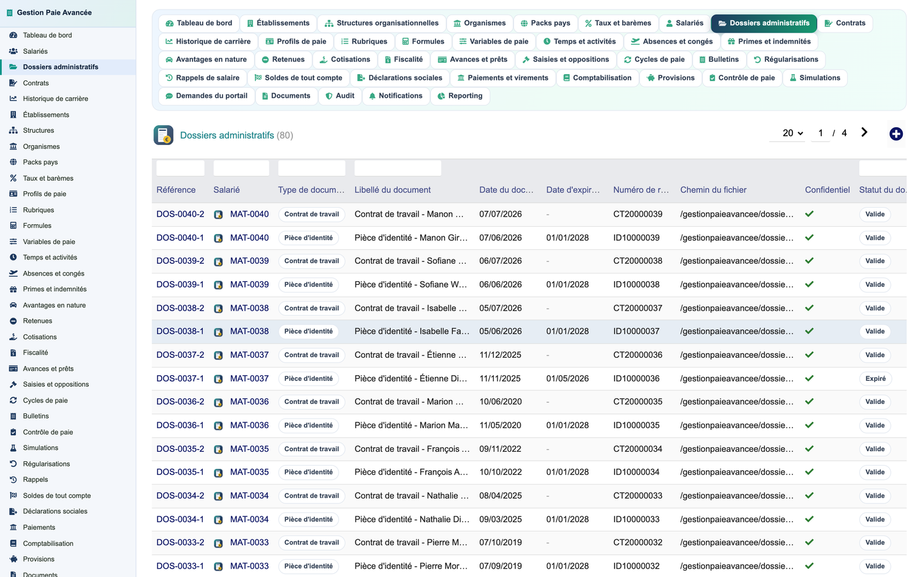924x577 pixels.
Task: Open Primes et indemnités in the sidebar
Action: click(x=54, y=289)
